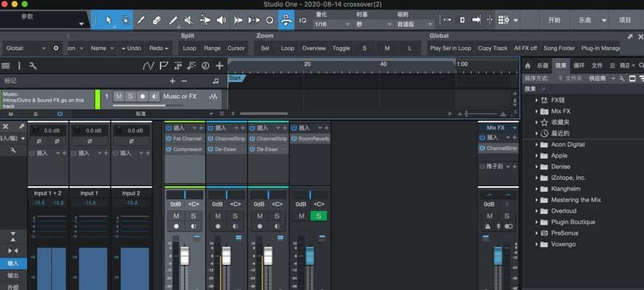
Task: Open the 项目 project page
Action: tap(625, 20)
